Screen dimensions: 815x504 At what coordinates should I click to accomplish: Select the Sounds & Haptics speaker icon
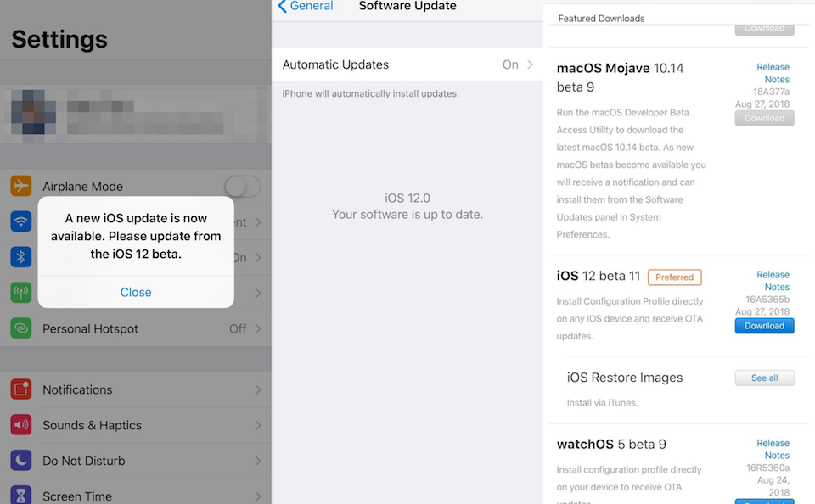click(x=20, y=425)
